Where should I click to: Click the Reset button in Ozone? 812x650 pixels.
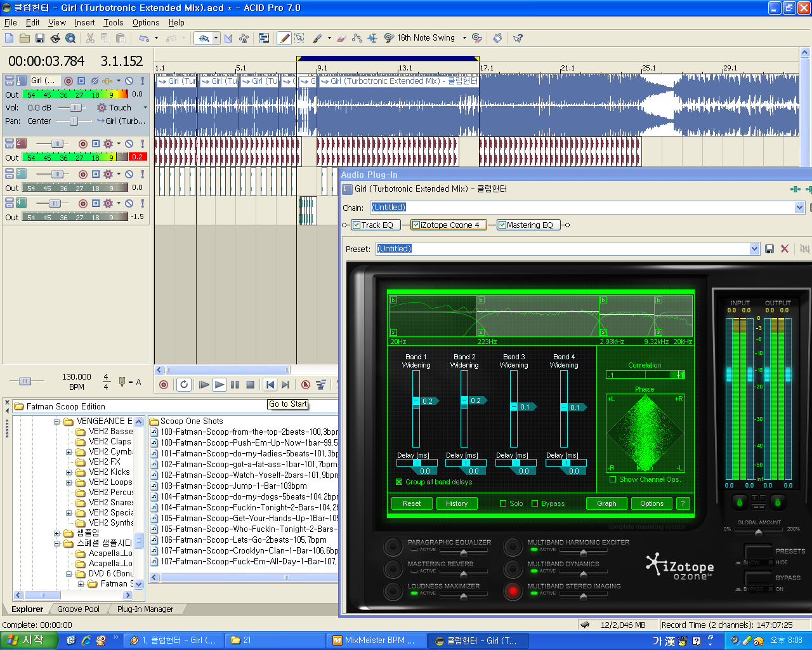coord(412,503)
